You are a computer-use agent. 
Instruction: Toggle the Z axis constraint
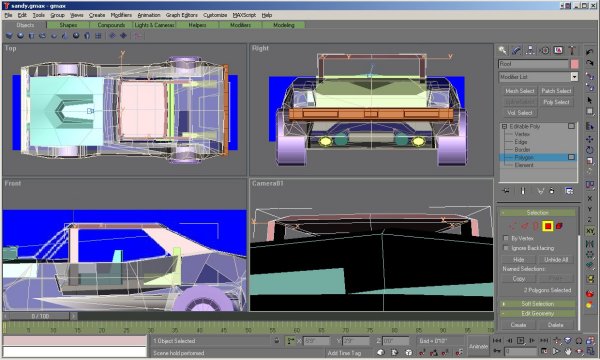pos(590,220)
